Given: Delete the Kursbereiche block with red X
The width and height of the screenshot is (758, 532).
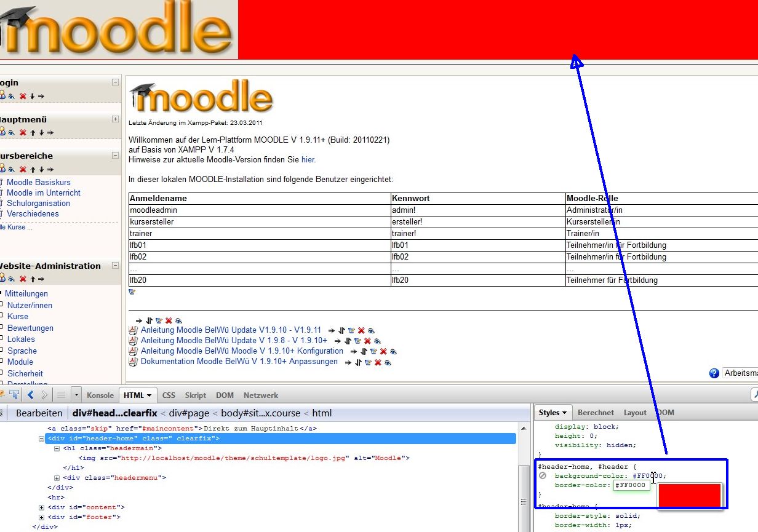Looking at the screenshot, I should pos(23,170).
